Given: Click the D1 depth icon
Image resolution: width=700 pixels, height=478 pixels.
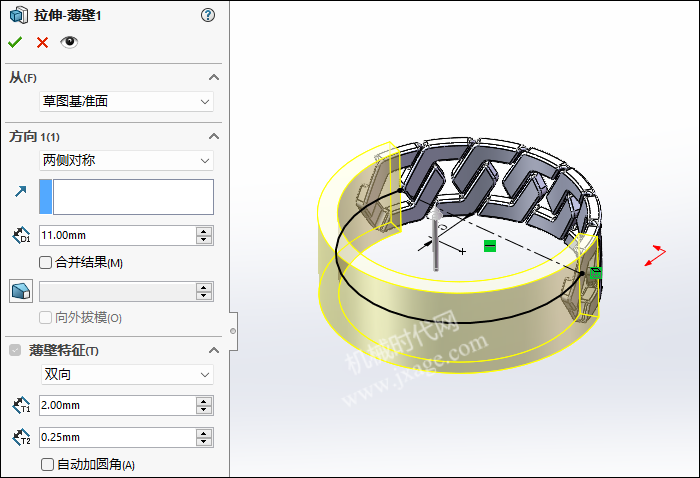Looking at the screenshot, I should [x=21, y=235].
